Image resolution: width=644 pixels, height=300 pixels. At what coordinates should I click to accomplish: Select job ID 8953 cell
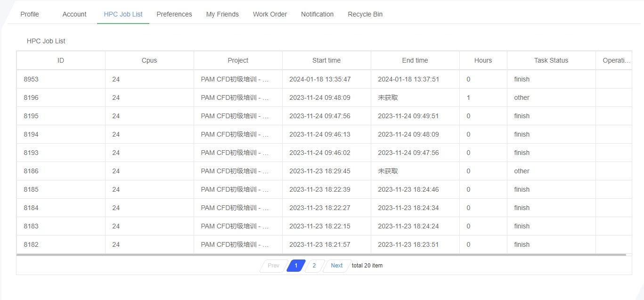tap(61, 79)
